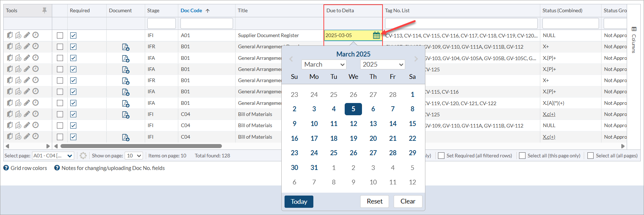
Task: Uncheck Required in C04 NULL status row
Action: (73, 125)
